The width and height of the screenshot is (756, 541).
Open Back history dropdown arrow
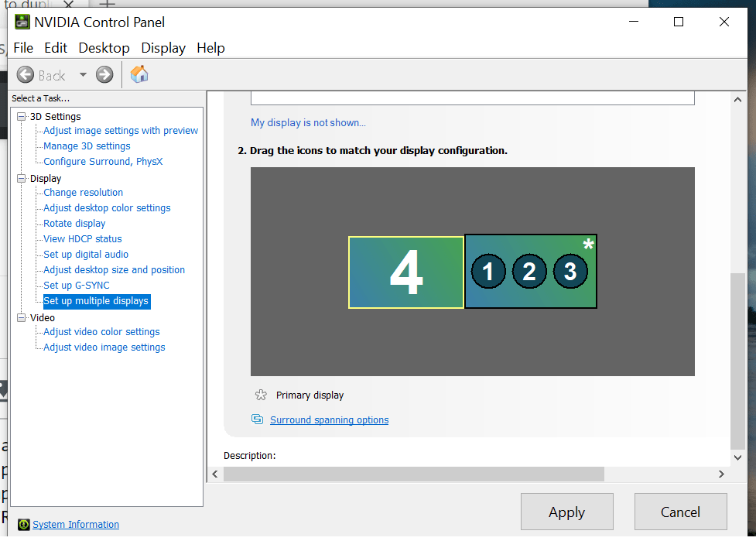83,75
